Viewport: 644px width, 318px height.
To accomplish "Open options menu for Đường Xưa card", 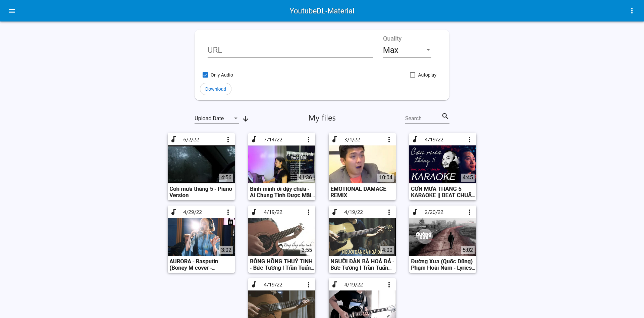I will (x=470, y=212).
